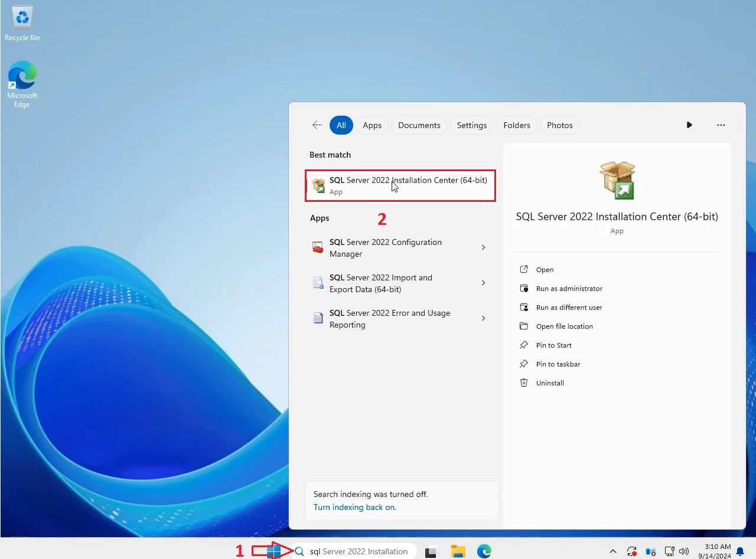Click the Pin to taskbar pin icon
Viewport: 756px width, 559px height.
point(523,364)
